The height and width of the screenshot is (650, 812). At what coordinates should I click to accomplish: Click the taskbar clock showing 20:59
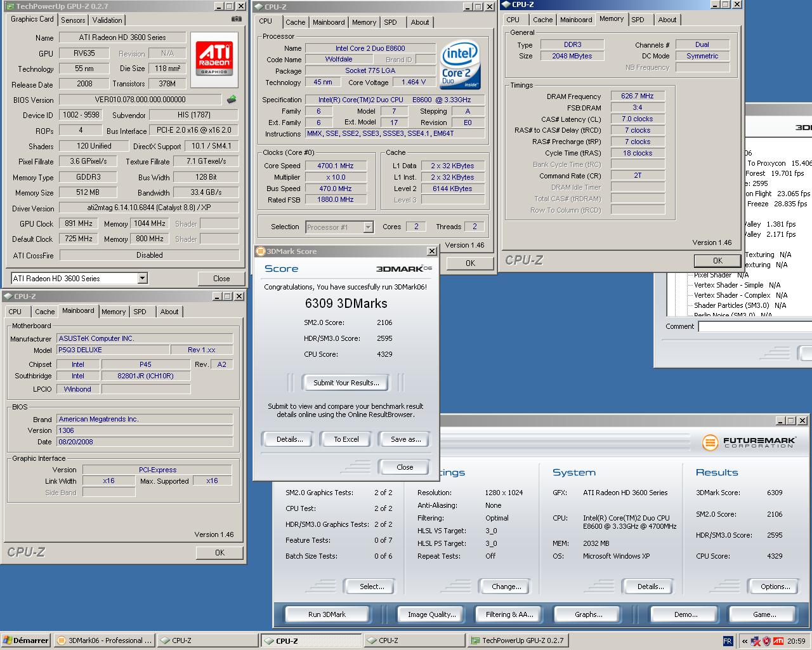[x=796, y=641]
